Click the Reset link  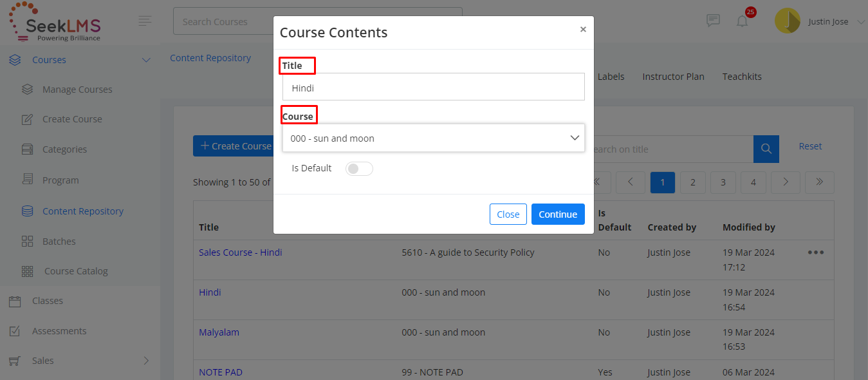(810, 146)
